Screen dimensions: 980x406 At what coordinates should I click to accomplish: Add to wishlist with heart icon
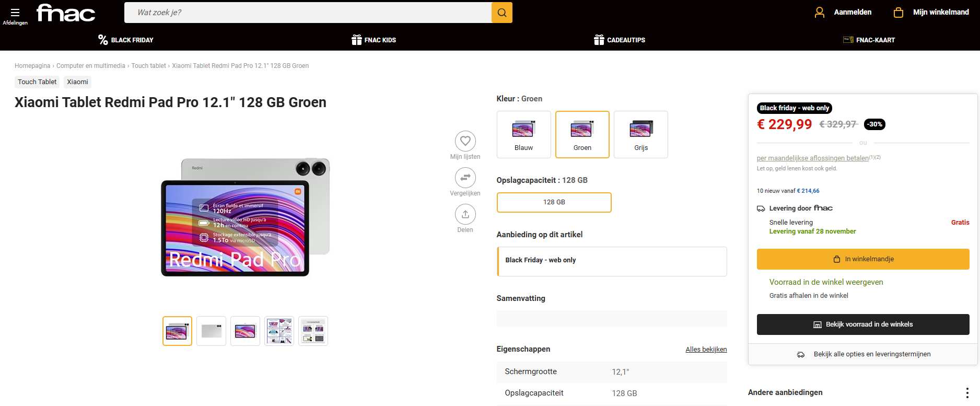[x=465, y=141]
